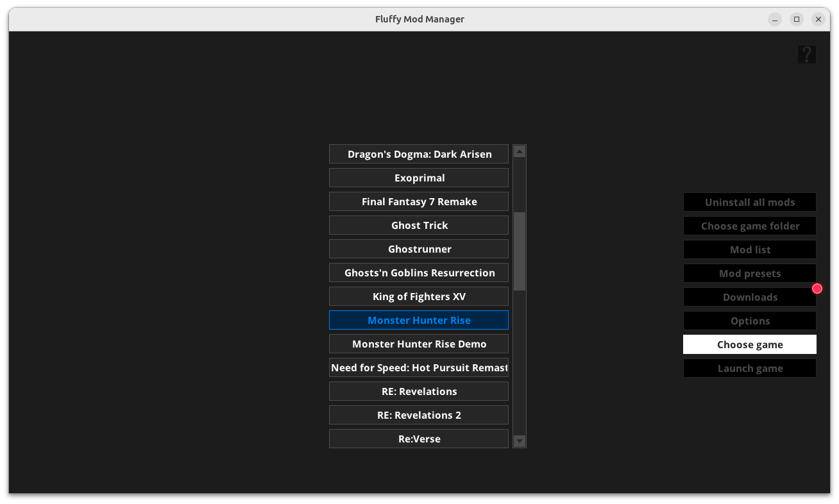Pick Ghost Trick from the game list
The height and width of the screenshot is (504, 839).
point(419,225)
